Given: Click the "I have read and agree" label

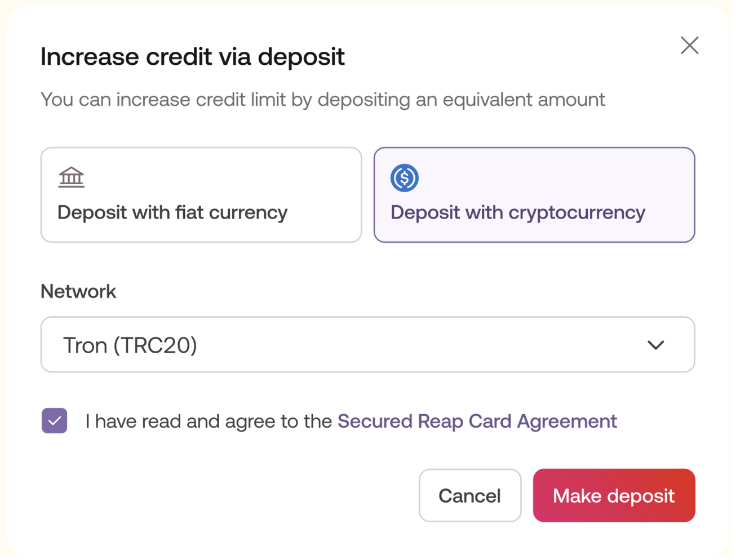Looking at the screenshot, I should click(x=209, y=421).
